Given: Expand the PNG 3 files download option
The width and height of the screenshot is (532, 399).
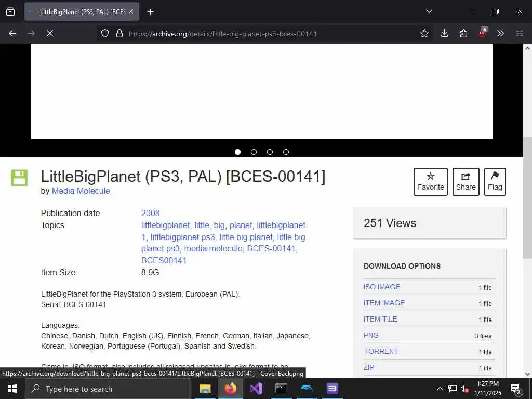Looking at the screenshot, I should [x=371, y=335].
